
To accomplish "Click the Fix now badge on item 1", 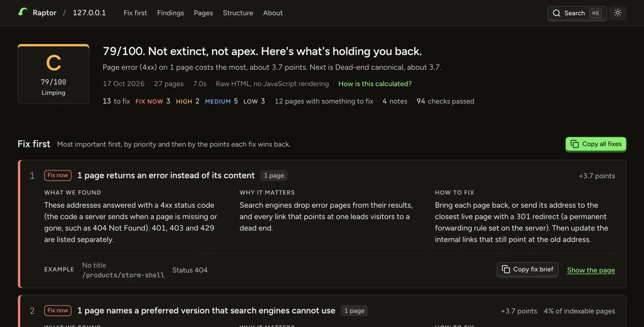I will [x=58, y=175].
